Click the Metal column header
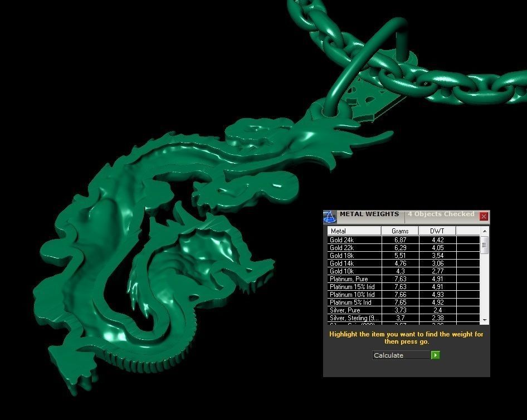The image size is (527, 420). click(354, 231)
